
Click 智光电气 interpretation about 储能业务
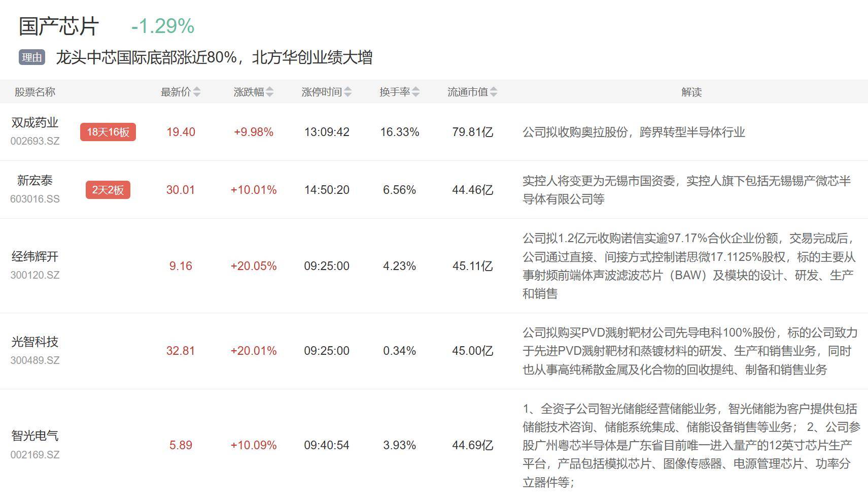click(691, 445)
